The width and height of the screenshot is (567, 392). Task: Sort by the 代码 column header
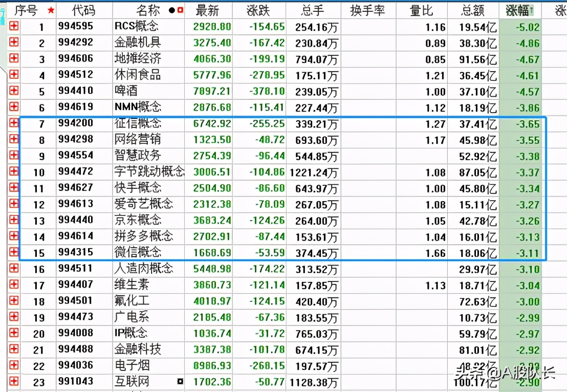[x=83, y=10]
